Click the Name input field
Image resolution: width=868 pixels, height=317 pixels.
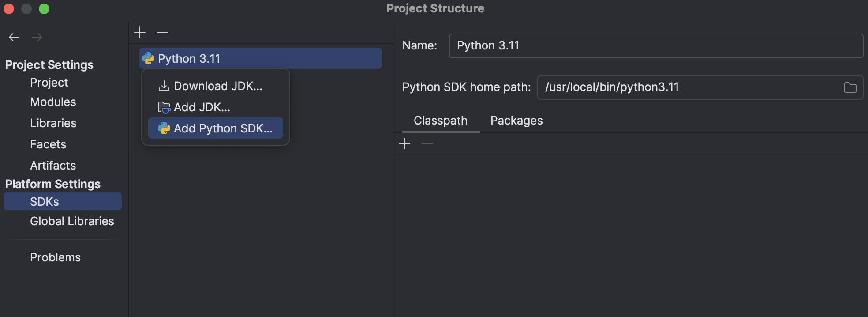(656, 45)
